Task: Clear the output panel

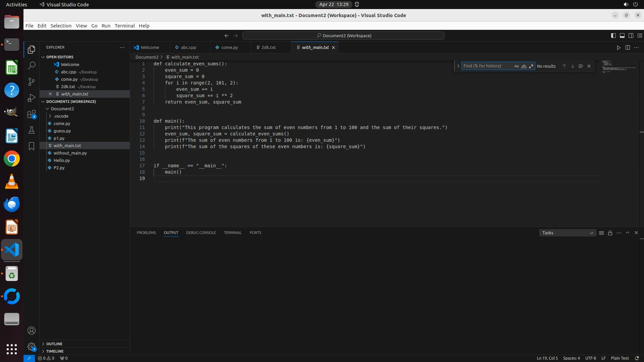Action: [x=601, y=233]
